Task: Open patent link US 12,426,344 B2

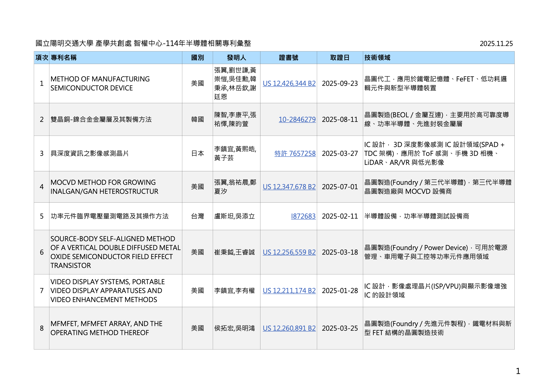Action: click(289, 84)
